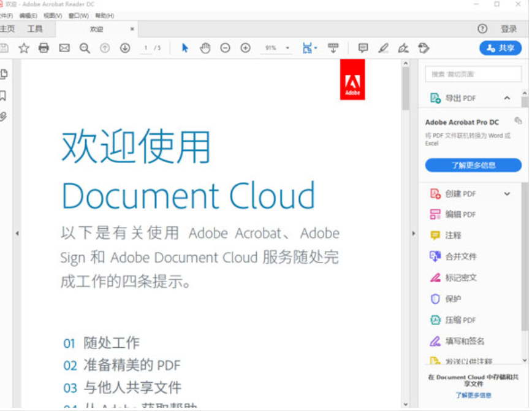Click the 登录 sign-in link
532x411 pixels.
[x=509, y=29]
